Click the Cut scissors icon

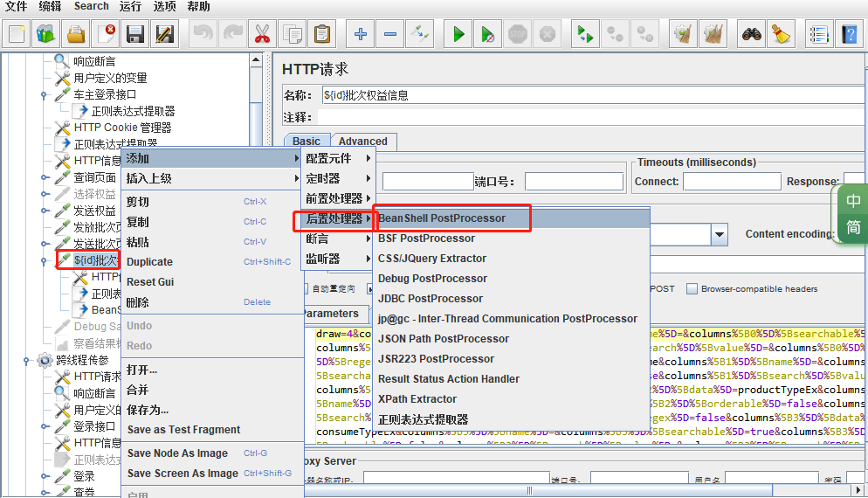click(x=262, y=34)
